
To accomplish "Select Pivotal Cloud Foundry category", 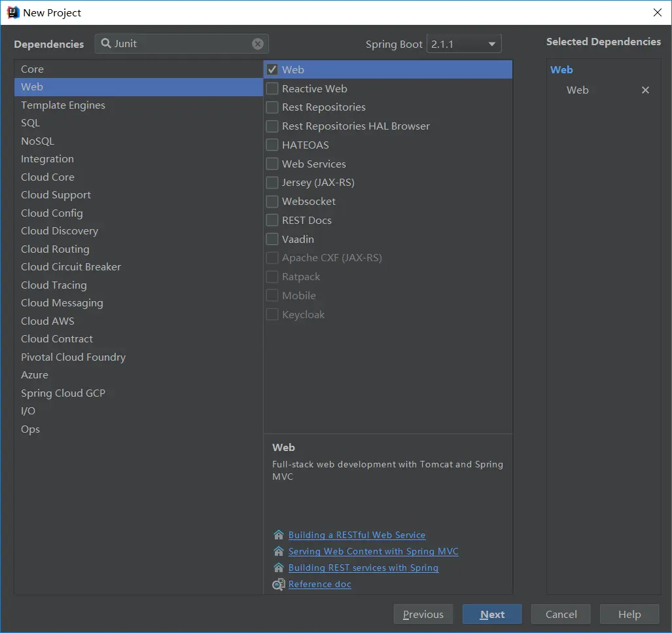I will pos(139,357).
